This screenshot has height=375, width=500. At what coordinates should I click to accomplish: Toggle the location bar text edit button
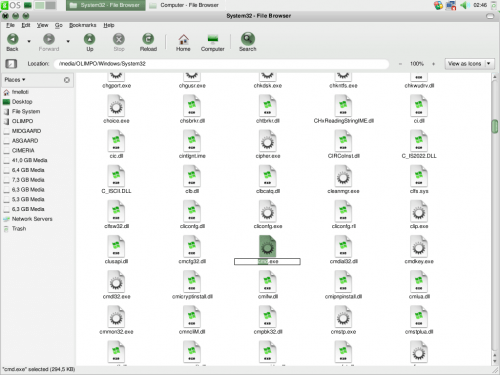[11, 63]
